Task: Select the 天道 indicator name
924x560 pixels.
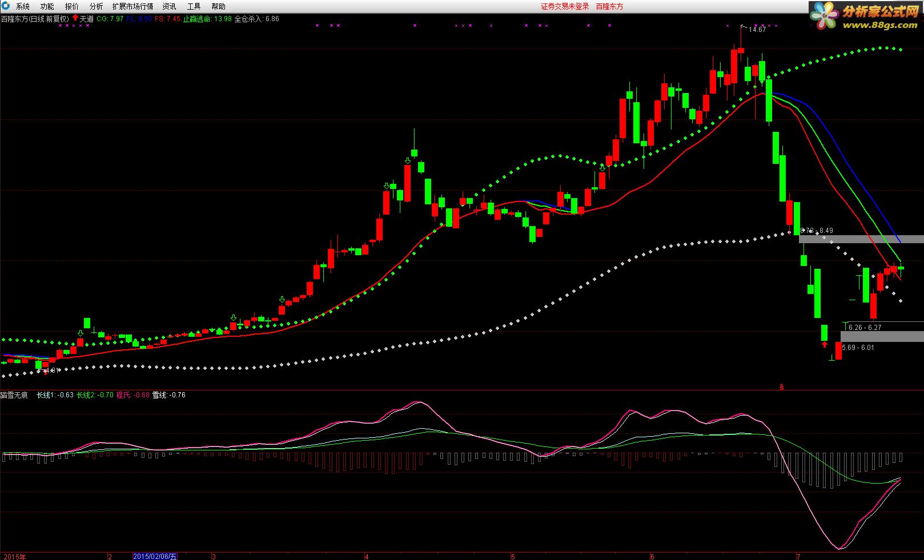Action: coord(87,19)
